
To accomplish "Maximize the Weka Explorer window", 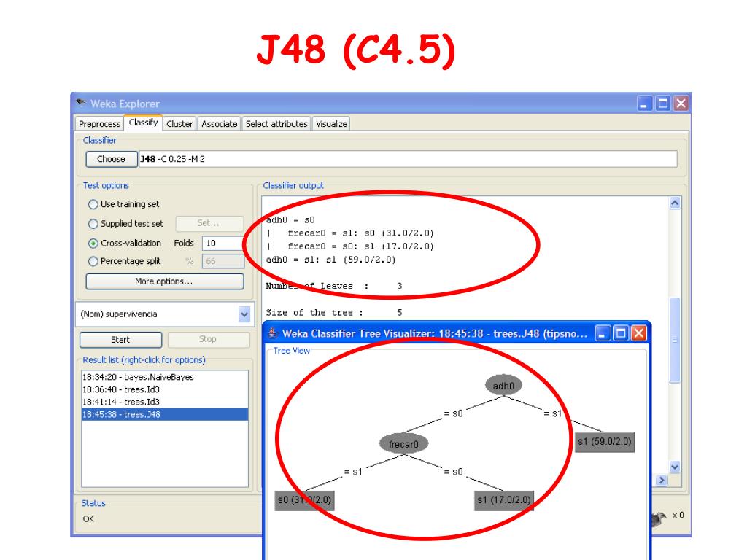I will (x=662, y=104).
